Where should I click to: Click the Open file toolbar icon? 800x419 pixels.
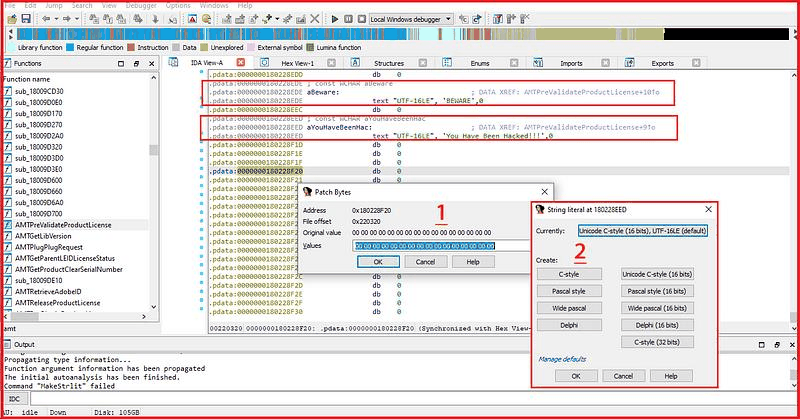12,19
